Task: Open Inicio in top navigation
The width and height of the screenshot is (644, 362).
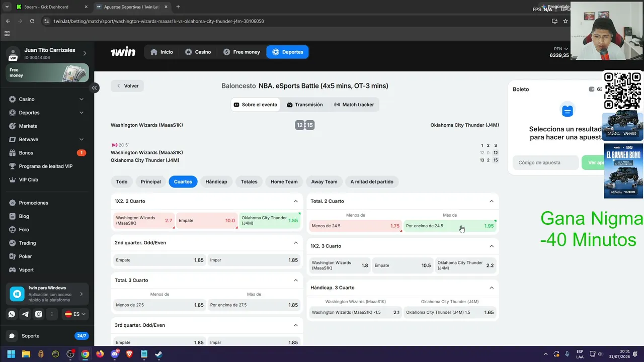Action: pyautogui.click(x=162, y=52)
